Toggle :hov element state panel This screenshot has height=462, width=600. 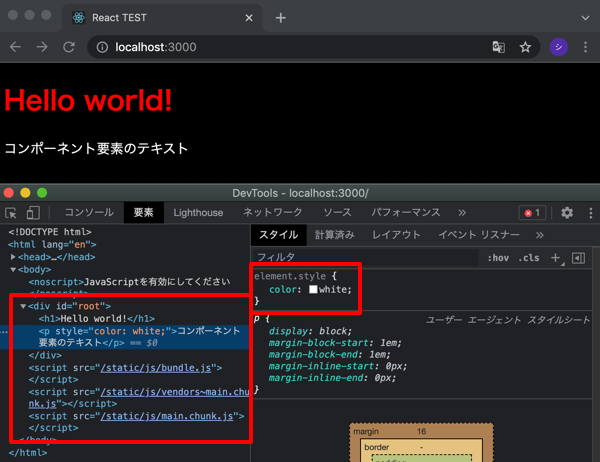(x=498, y=258)
